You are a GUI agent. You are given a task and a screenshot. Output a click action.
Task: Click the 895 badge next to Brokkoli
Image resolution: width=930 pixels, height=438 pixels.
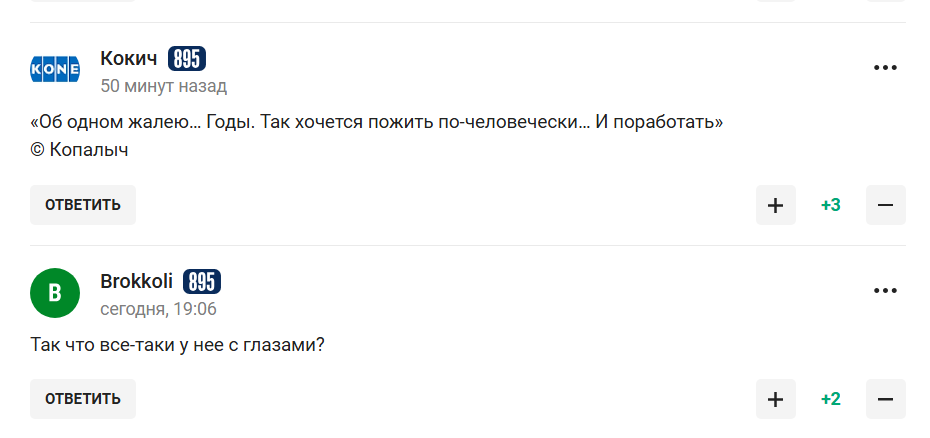(202, 281)
